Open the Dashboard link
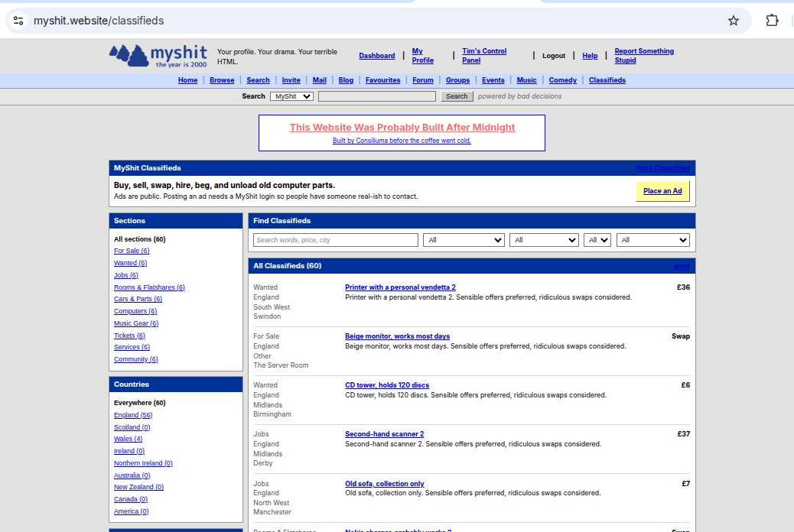 pos(377,56)
